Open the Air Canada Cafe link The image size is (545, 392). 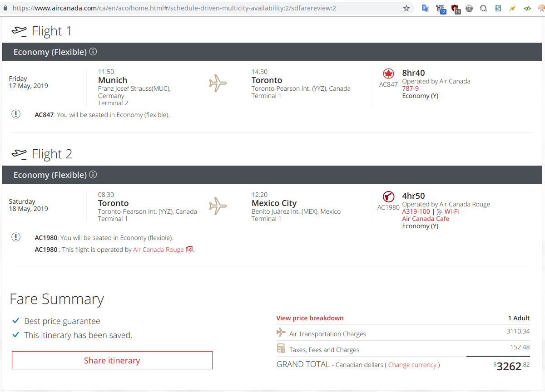pos(425,219)
